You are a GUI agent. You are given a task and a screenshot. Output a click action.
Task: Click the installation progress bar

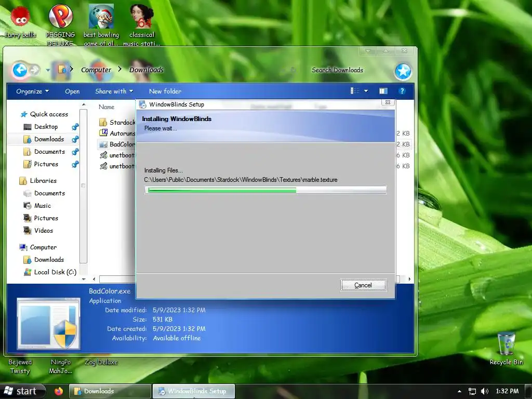265,190
